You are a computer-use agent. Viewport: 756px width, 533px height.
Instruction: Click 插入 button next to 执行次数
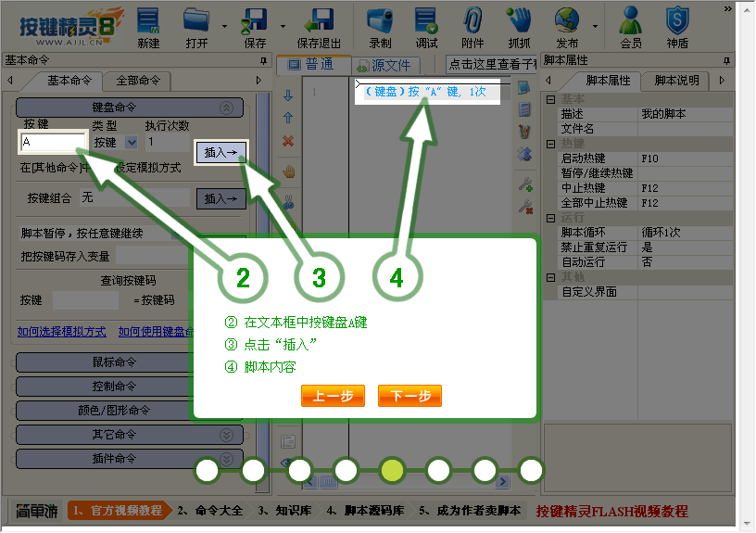coord(220,153)
